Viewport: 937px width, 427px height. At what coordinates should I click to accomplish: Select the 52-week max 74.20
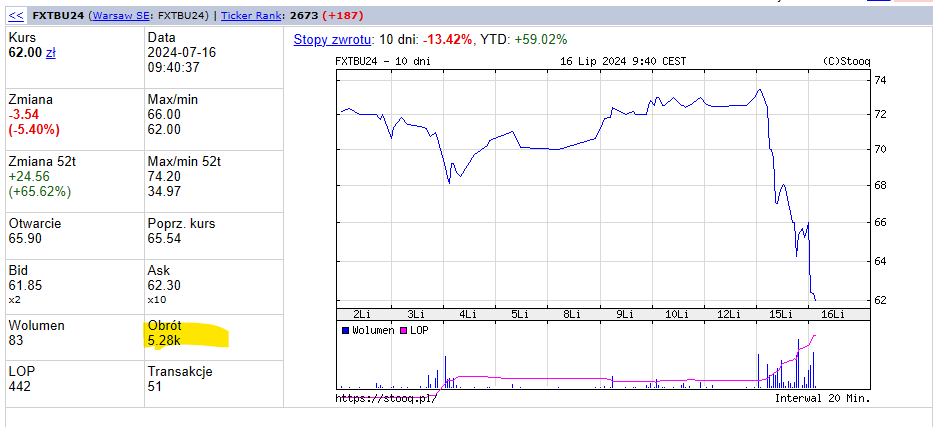(164, 177)
